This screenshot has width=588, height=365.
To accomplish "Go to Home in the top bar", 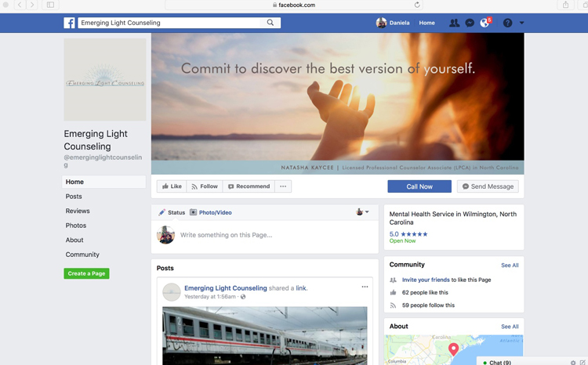I will 426,23.
